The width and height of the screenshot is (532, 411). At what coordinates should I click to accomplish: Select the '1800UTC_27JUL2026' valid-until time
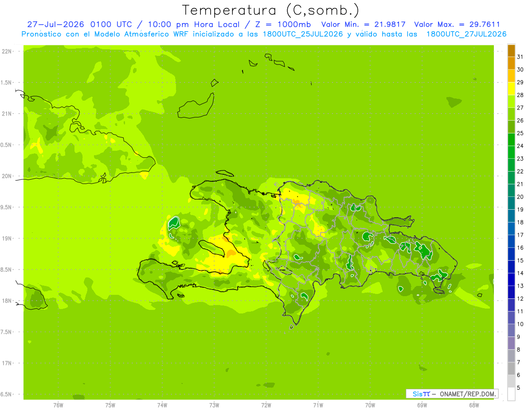(466, 34)
